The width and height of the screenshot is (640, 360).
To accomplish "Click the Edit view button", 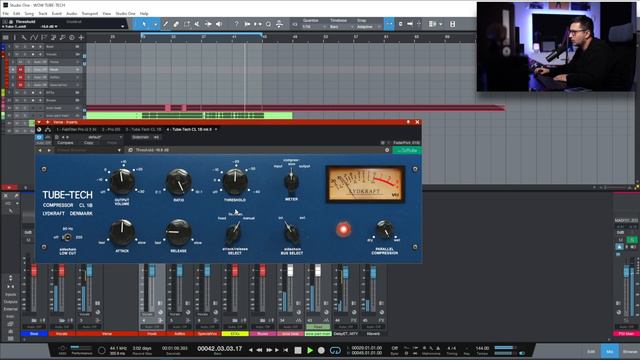I will [591, 351].
